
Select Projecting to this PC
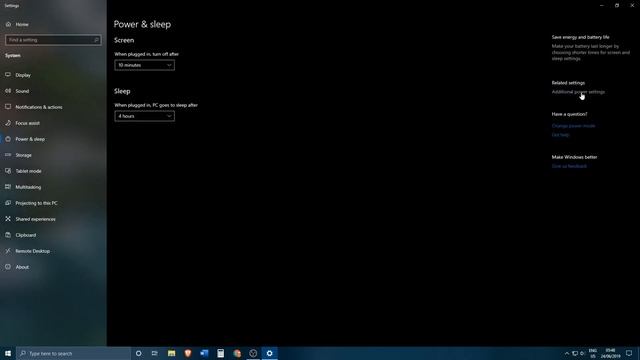tap(36, 203)
